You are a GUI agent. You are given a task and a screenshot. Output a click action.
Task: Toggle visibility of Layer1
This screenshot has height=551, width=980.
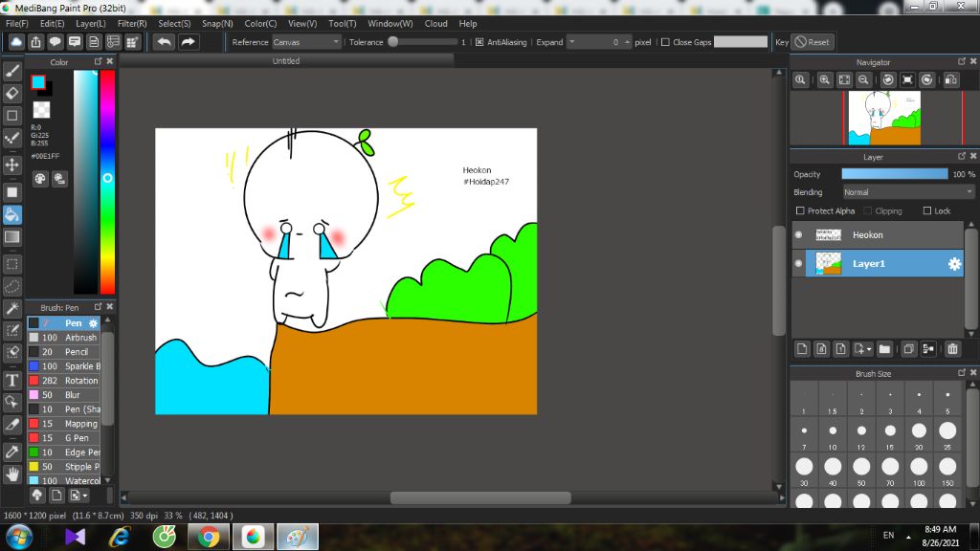click(798, 264)
